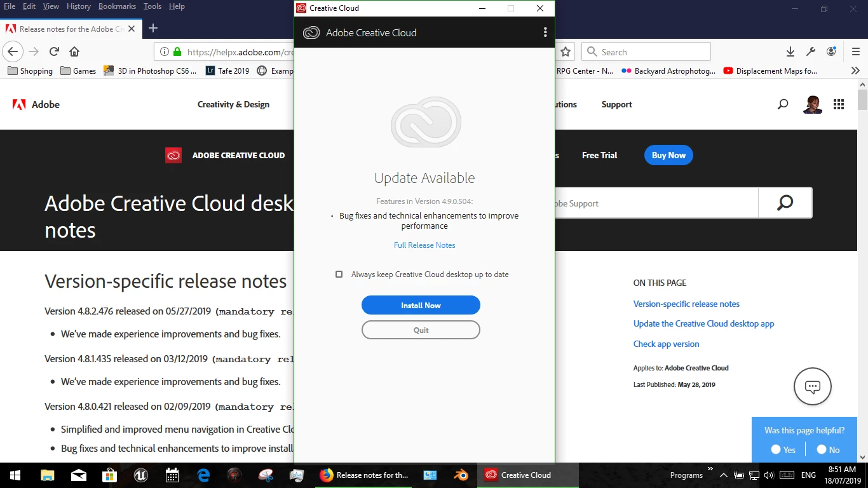Click the Firefox Search box
The image size is (868, 488).
click(x=646, y=52)
